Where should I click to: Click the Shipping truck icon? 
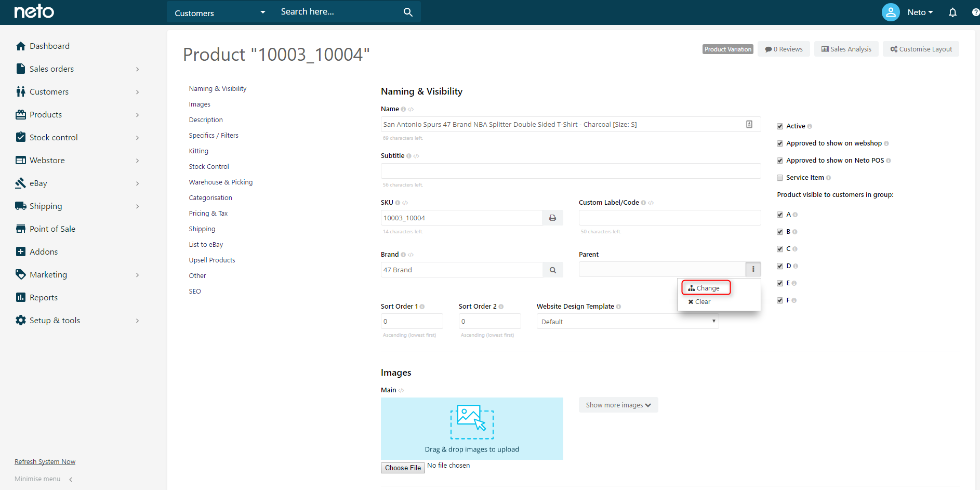(21, 206)
